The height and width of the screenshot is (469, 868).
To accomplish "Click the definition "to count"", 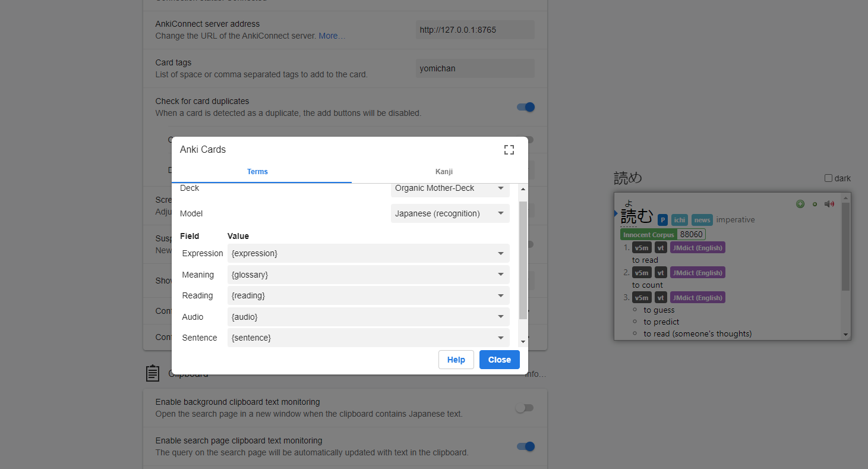I will [x=648, y=285].
